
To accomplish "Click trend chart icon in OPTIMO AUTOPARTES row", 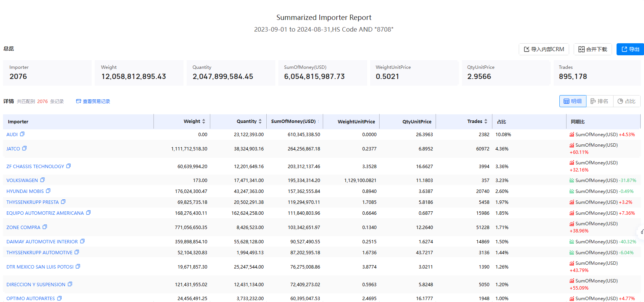I will tap(572, 298).
